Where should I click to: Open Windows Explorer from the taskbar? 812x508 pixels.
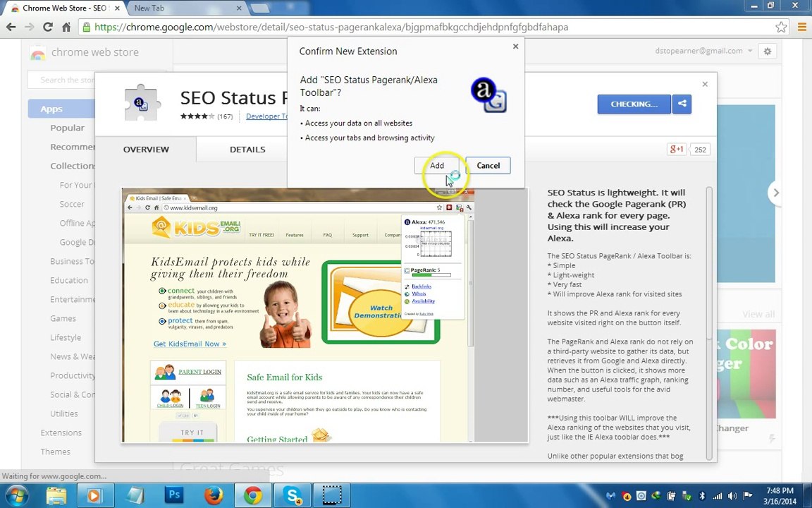point(56,495)
